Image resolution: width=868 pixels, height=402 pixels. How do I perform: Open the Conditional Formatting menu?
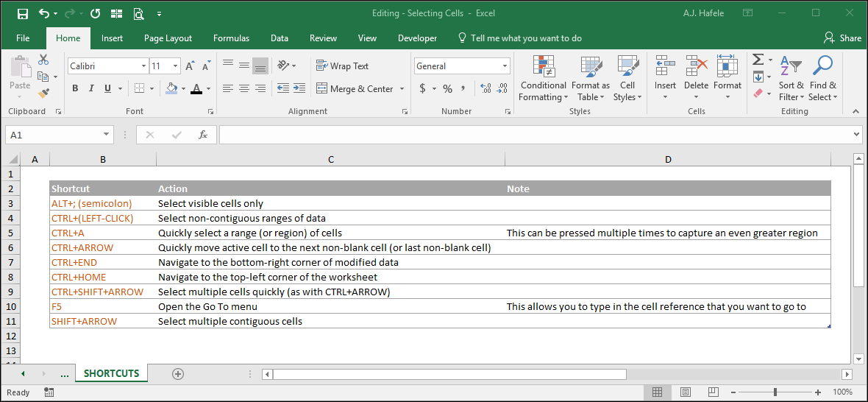point(543,77)
